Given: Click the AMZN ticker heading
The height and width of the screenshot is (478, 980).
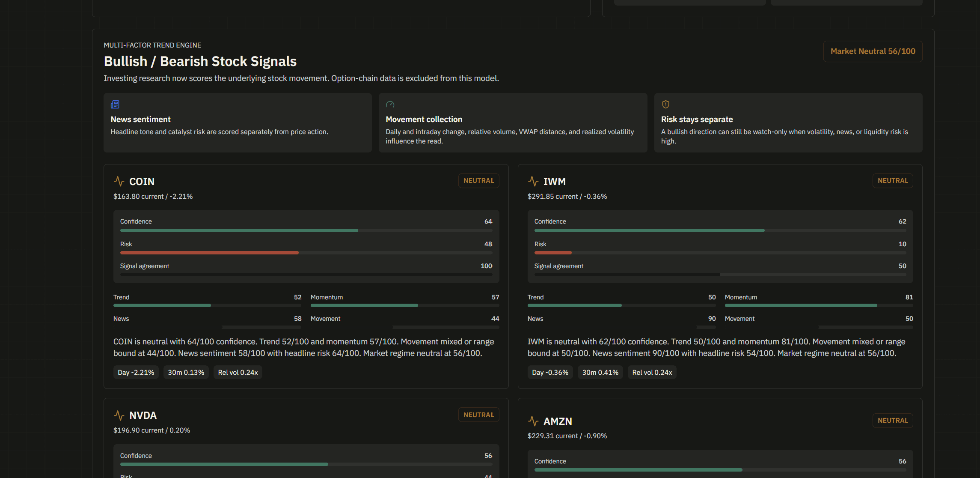Looking at the screenshot, I should [x=558, y=421].
